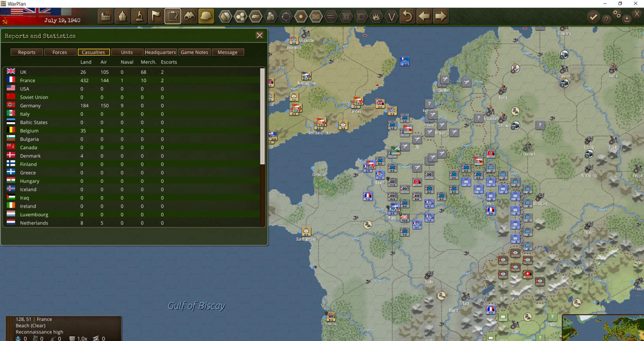Click the Swiss flag unit counter
This screenshot has width=644, height=341.
tap(528, 274)
